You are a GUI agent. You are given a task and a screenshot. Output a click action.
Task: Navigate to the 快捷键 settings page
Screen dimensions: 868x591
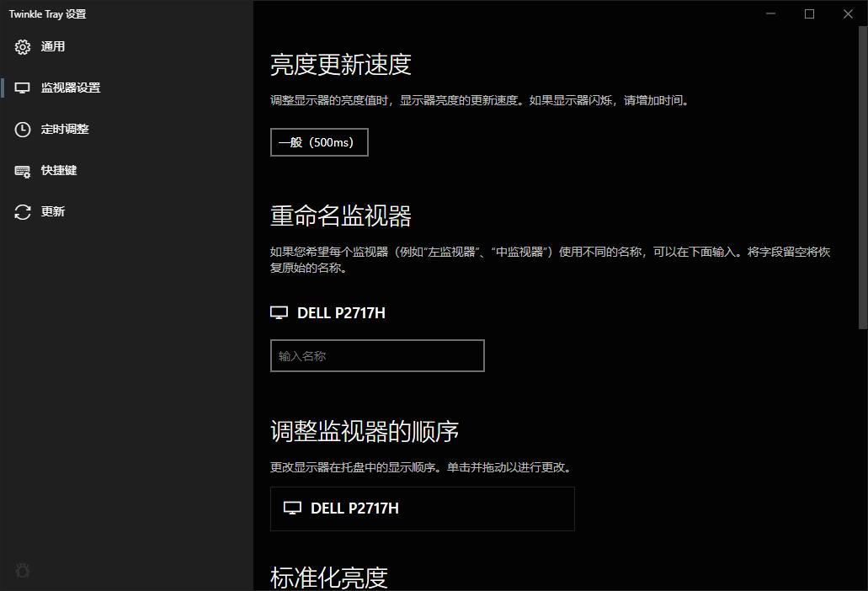[58, 170]
